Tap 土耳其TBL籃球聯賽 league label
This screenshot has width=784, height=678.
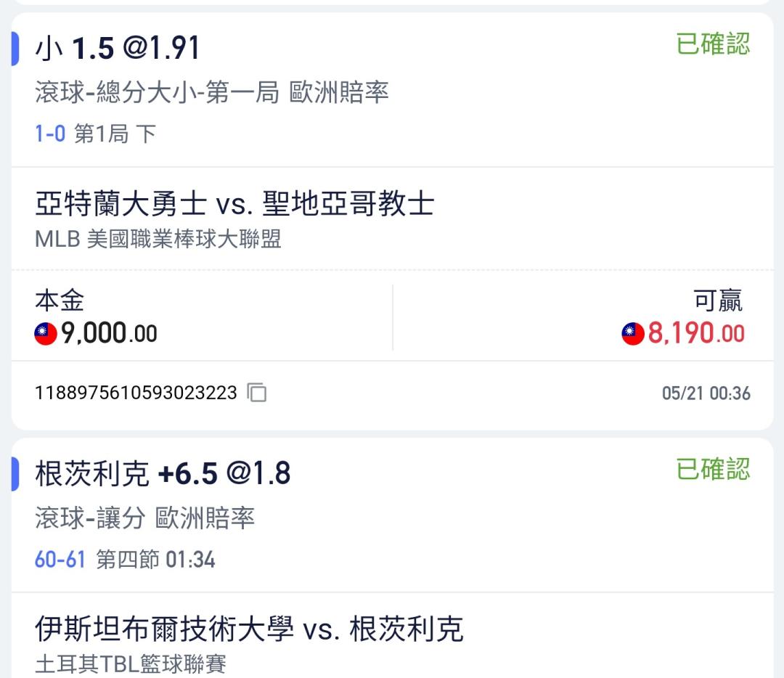[x=131, y=664]
